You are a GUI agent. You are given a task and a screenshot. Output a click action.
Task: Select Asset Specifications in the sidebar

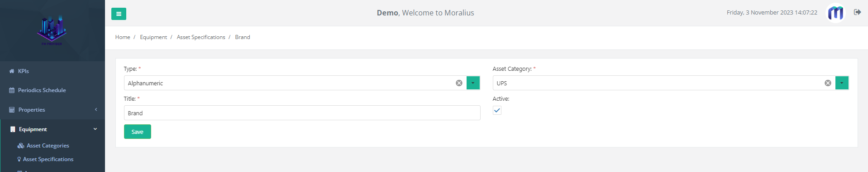pyautogui.click(x=48, y=159)
